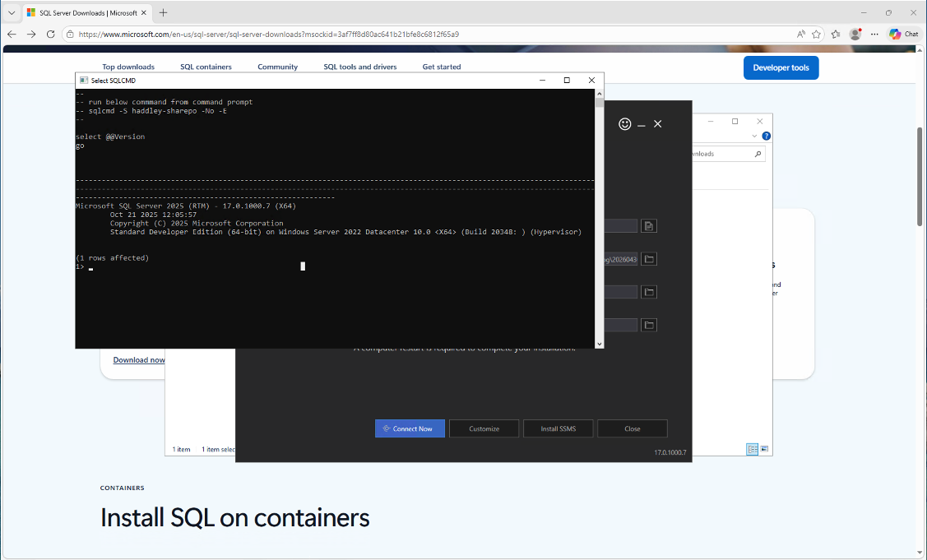Open Copilot Chat in Edge
This screenshot has width=927, height=560.
[903, 35]
